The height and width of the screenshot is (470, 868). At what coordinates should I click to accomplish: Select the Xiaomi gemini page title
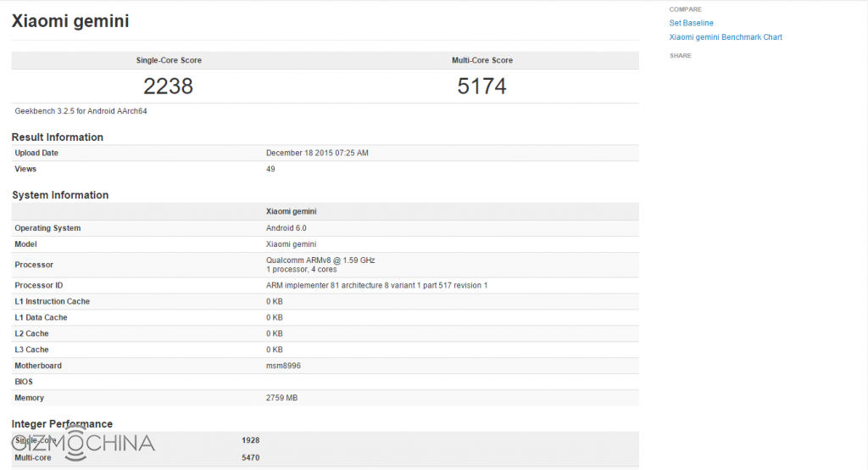click(x=70, y=21)
